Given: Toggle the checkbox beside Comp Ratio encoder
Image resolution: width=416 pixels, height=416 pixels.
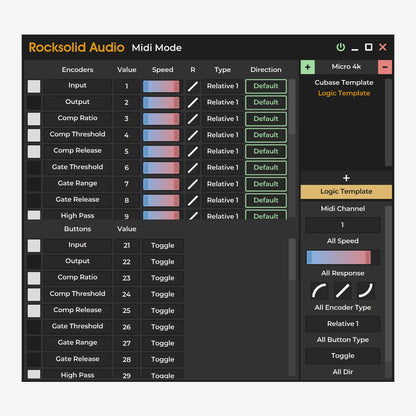Looking at the screenshot, I should point(34,119).
